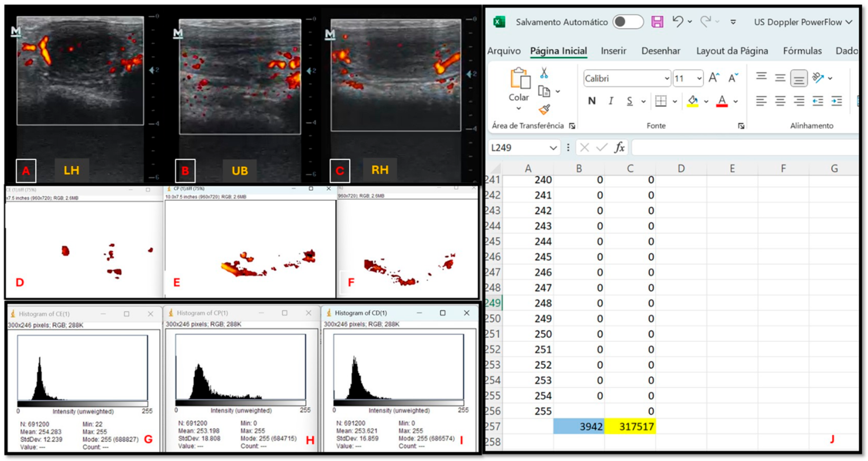Open the Calibri font name dropdown

pyautogui.click(x=666, y=79)
